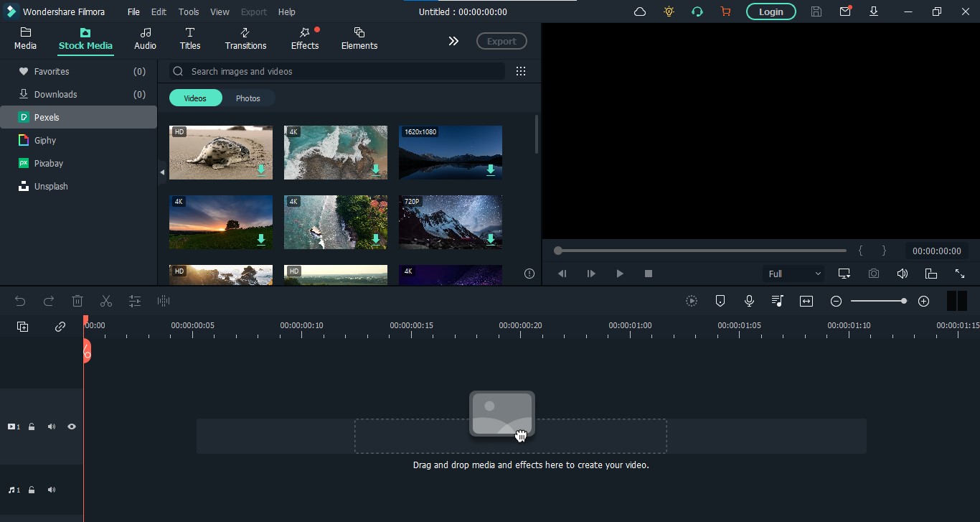
Task: Open the Full preview quality dropdown
Action: pos(794,274)
